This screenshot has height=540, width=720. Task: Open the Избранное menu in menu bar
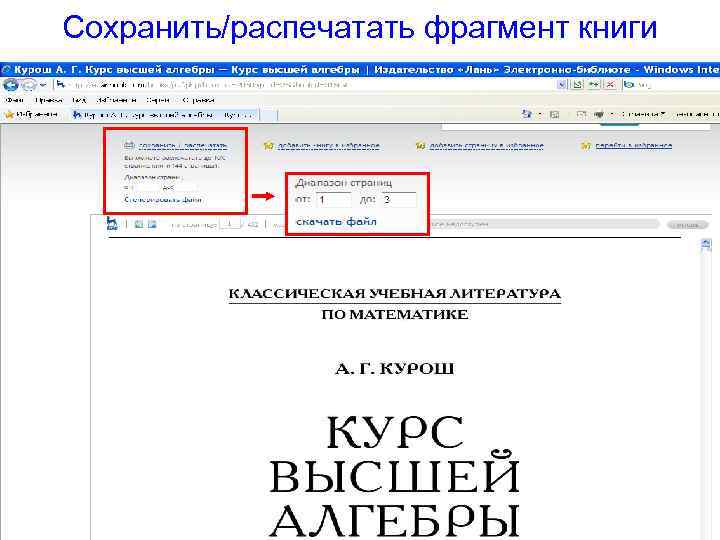pos(116,100)
